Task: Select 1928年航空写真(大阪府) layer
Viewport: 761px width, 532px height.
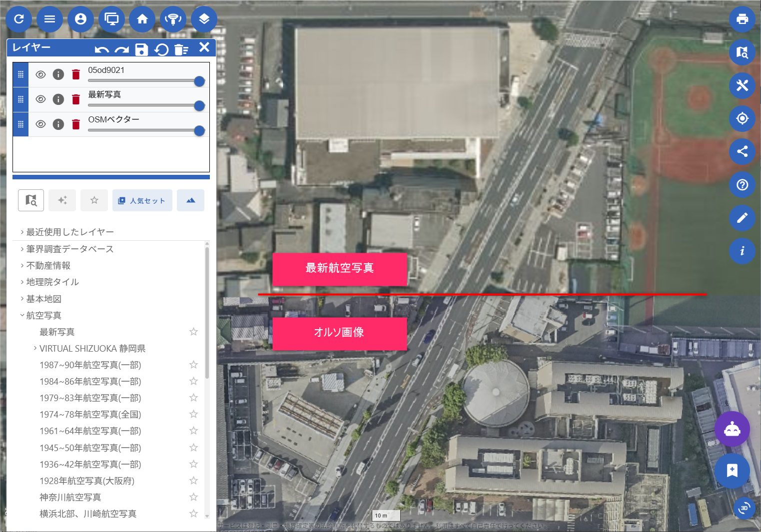Action: (87, 481)
